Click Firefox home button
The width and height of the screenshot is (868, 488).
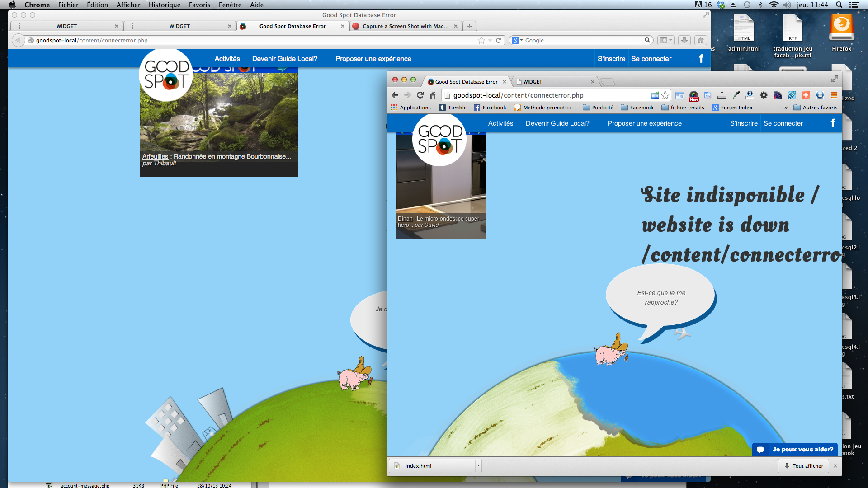[x=701, y=40]
